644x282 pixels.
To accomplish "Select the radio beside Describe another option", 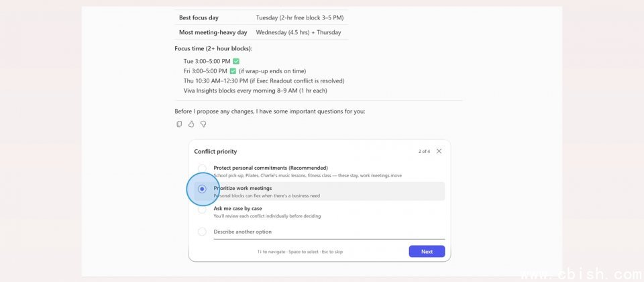I will tap(202, 232).
